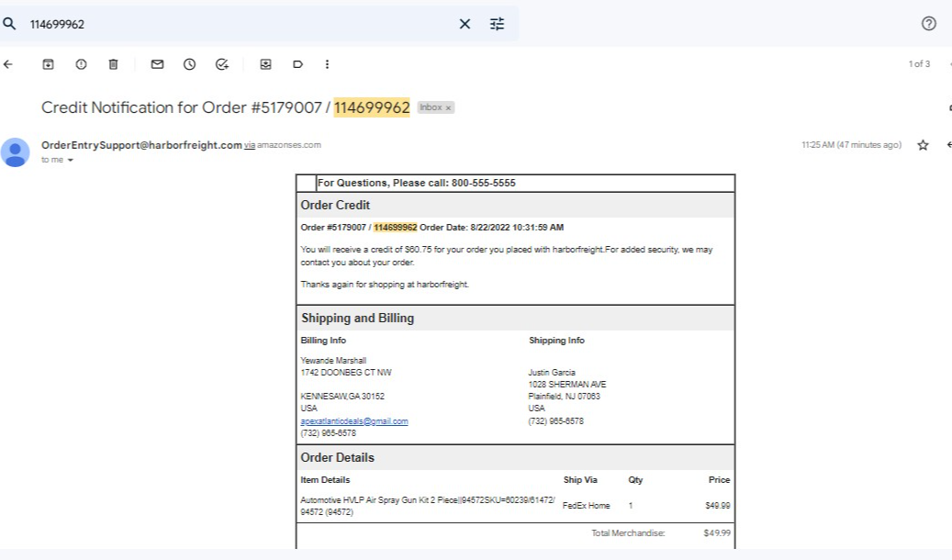The height and width of the screenshot is (560, 952).
Task: Click 'Shipping and Billing' heading
Action: 358,319
